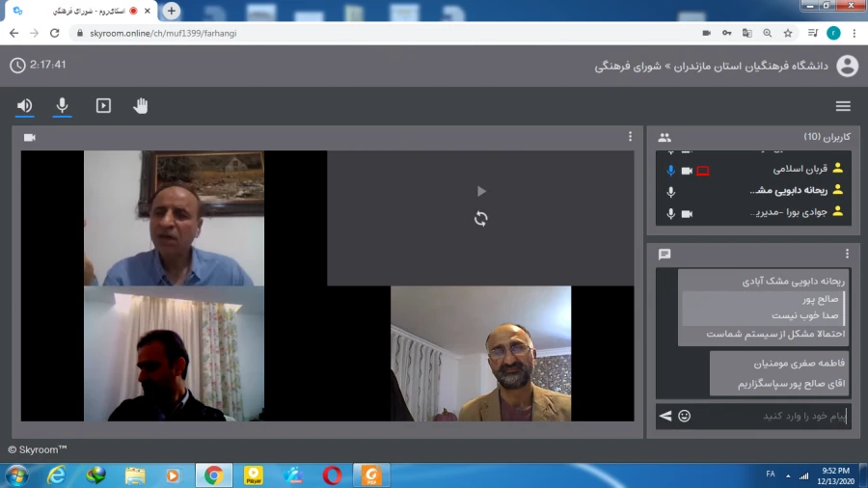Click the user profile avatar icon

tap(847, 66)
